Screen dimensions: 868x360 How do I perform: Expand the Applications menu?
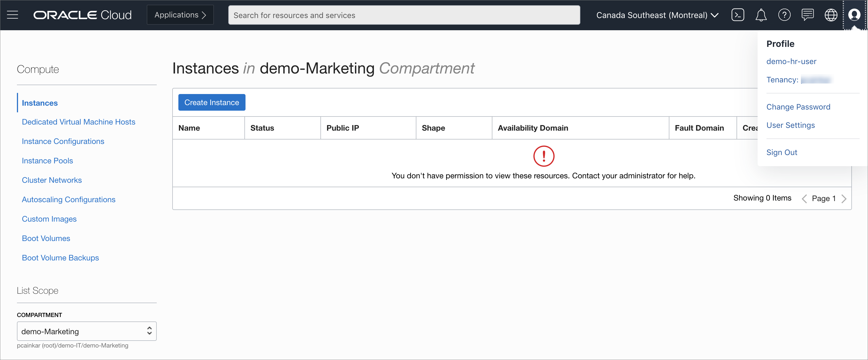(180, 15)
